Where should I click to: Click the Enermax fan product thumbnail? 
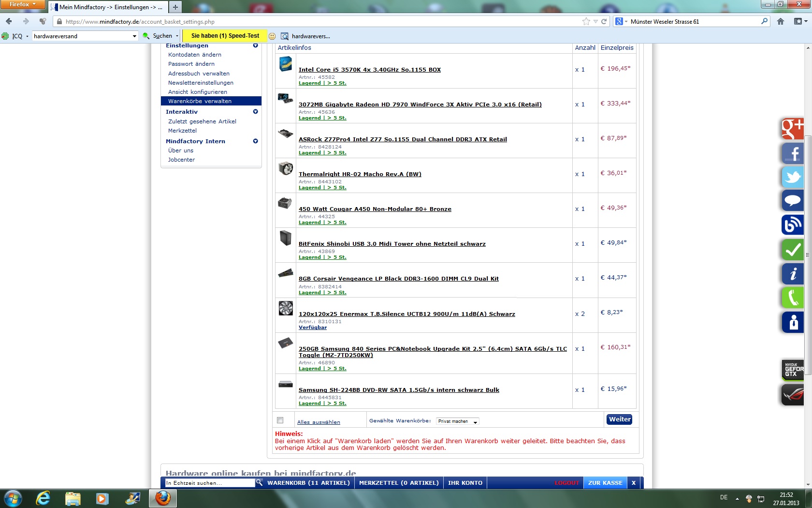286,308
